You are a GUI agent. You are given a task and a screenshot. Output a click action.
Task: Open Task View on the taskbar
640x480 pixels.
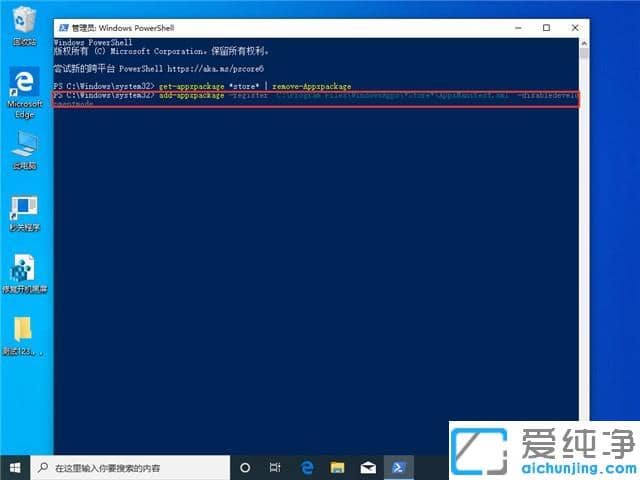pyautogui.click(x=275, y=468)
